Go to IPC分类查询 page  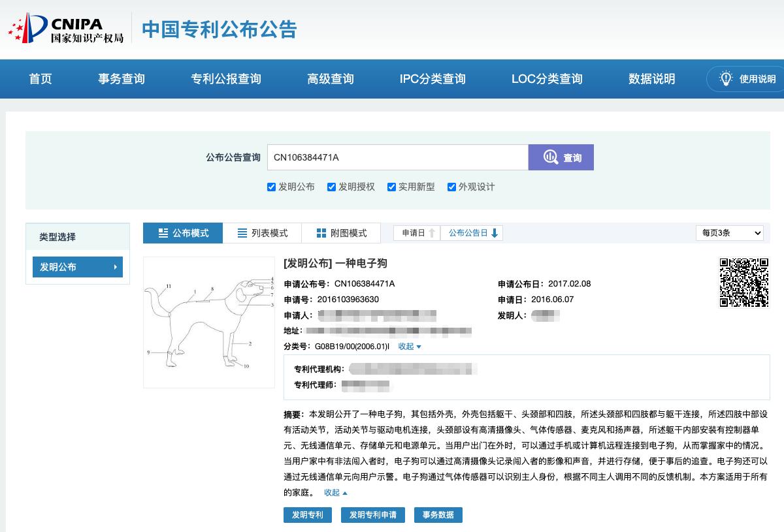[433, 79]
